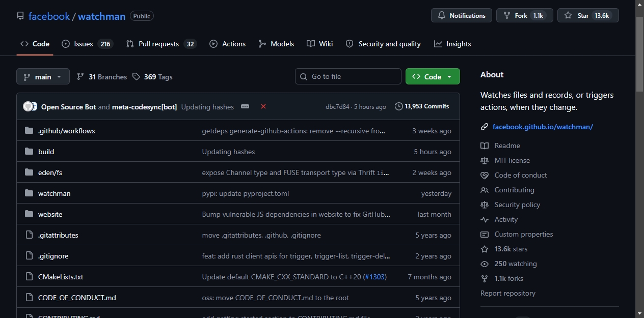The height and width of the screenshot is (318, 644).
Task: View the 31 Branches link
Action: pos(102,77)
